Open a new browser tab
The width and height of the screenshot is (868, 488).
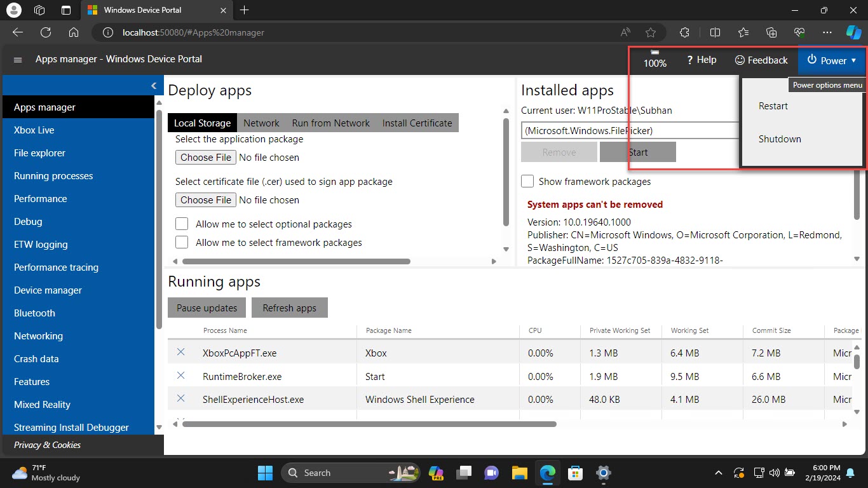(x=244, y=10)
